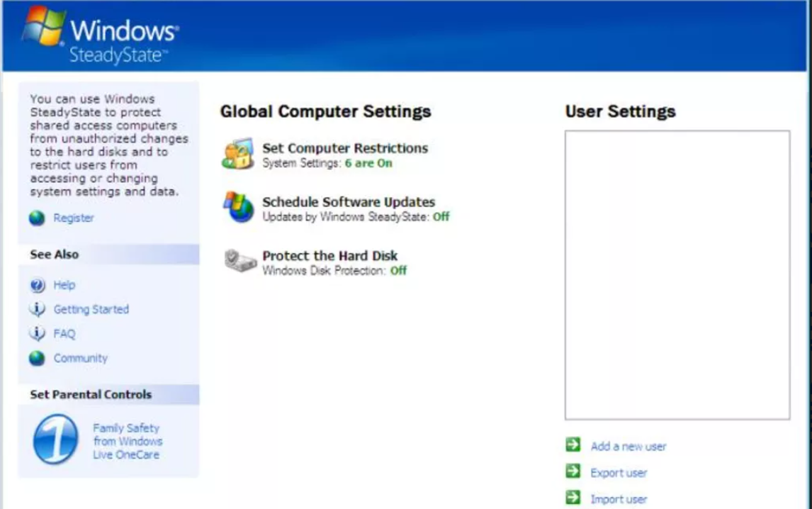Viewport: 812px width, 509px height.
Task: Open Family Safety from Windows Live OneCare
Action: 126,441
